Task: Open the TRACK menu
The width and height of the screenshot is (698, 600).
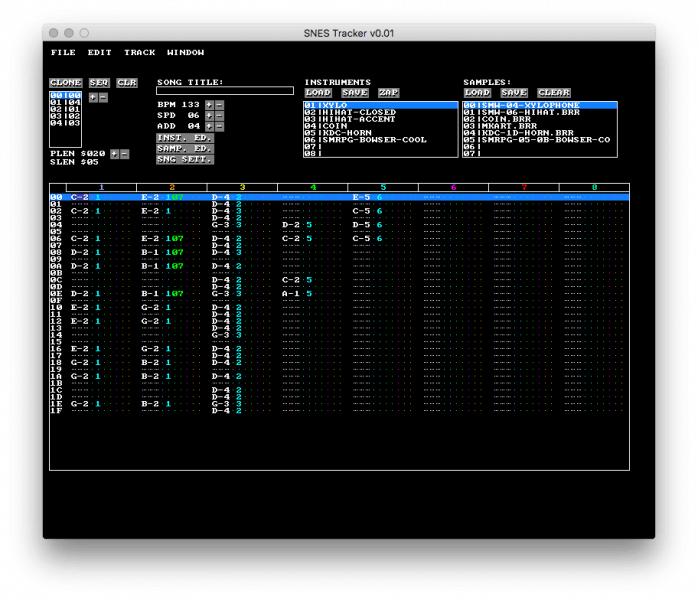Action: tap(140, 53)
